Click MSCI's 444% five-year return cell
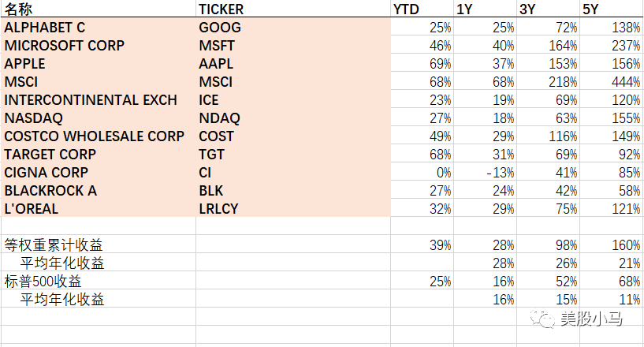This screenshot has height=347, width=644. pos(612,81)
